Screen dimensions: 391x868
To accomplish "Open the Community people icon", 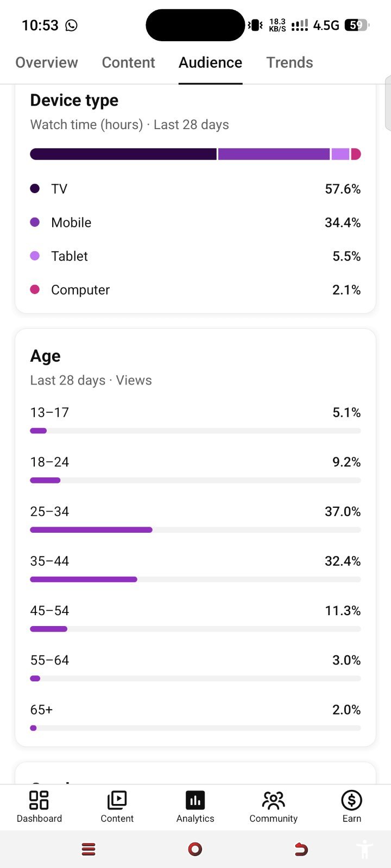I will (x=273, y=800).
